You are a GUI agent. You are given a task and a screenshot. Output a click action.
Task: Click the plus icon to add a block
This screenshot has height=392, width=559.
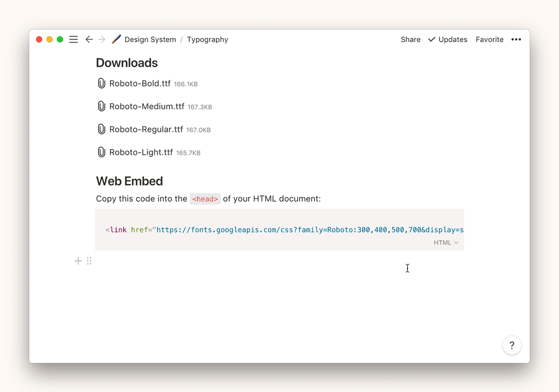coord(78,261)
